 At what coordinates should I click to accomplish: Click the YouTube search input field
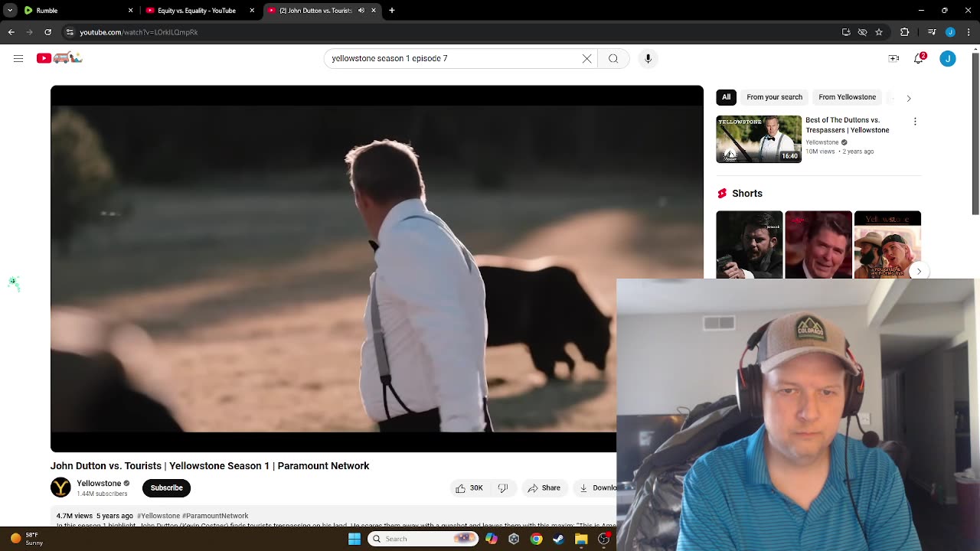[x=452, y=58]
